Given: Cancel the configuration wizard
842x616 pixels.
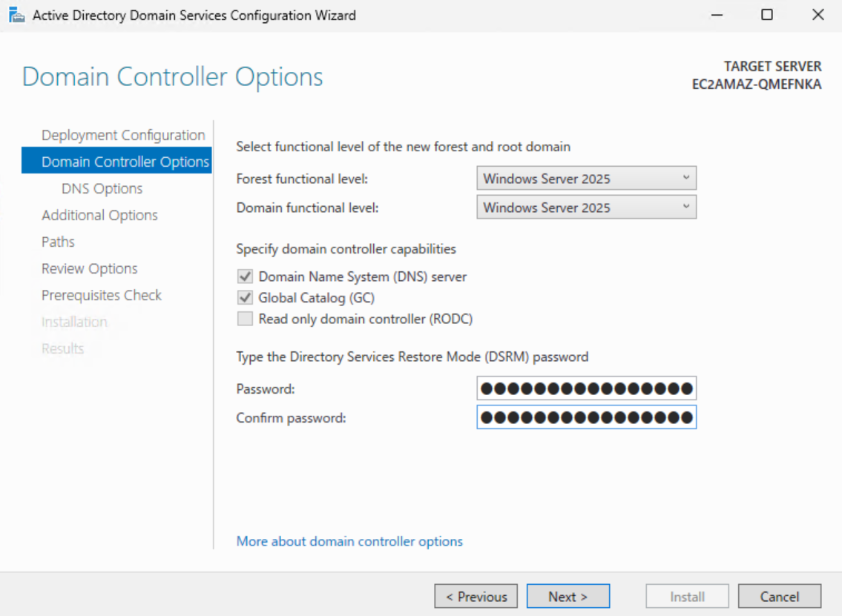Looking at the screenshot, I should [779, 597].
